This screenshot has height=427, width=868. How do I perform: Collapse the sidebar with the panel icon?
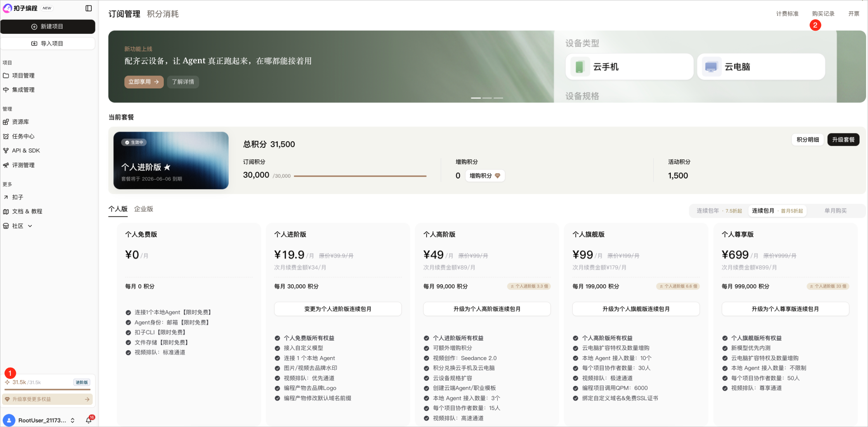pyautogui.click(x=89, y=8)
